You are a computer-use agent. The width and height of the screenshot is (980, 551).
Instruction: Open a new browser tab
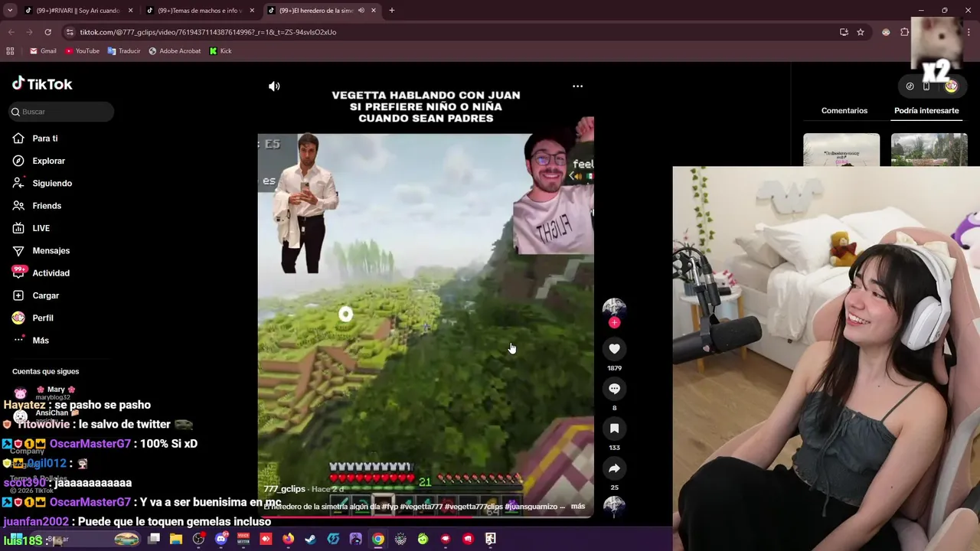tap(392, 11)
